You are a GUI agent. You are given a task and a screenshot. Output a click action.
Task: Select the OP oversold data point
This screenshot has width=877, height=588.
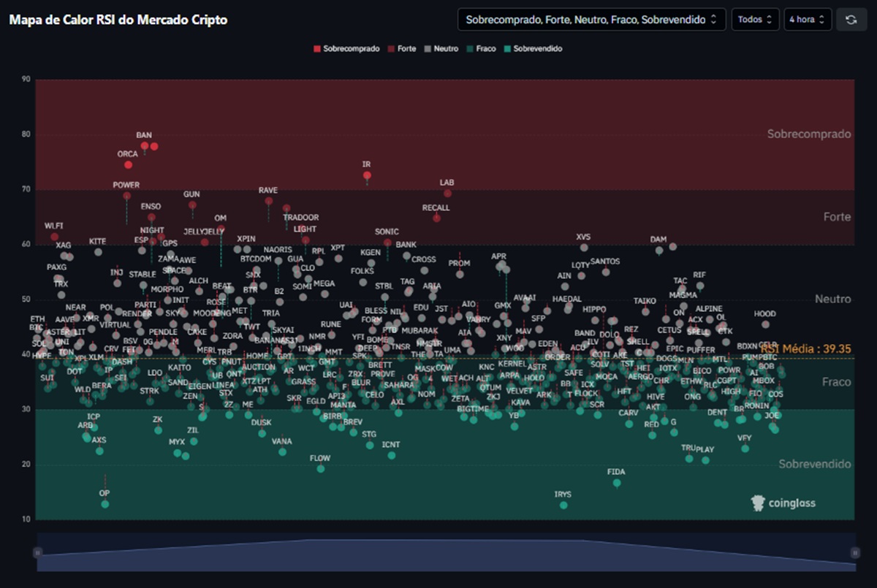pyautogui.click(x=105, y=504)
